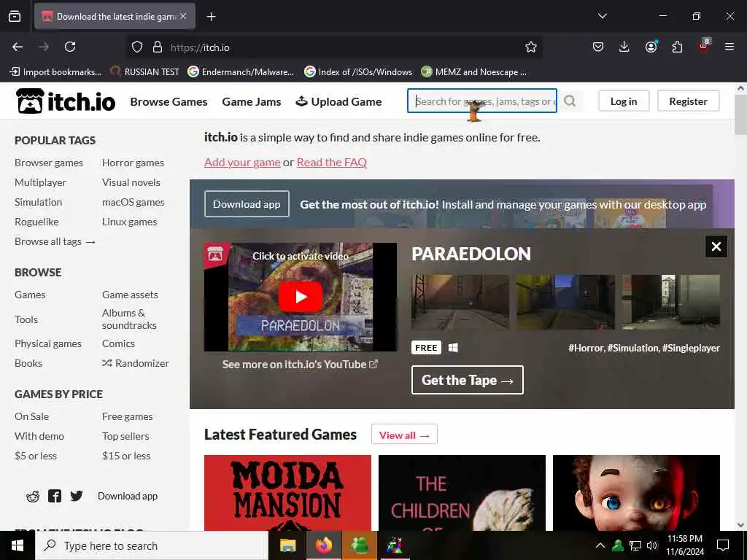Select the Horror games tag
The height and width of the screenshot is (560, 747).
tap(133, 163)
